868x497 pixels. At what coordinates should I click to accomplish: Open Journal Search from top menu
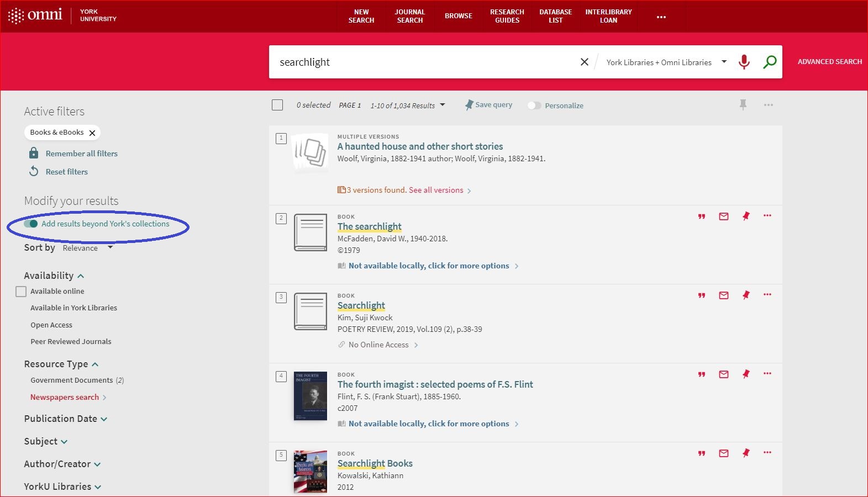pyautogui.click(x=410, y=16)
